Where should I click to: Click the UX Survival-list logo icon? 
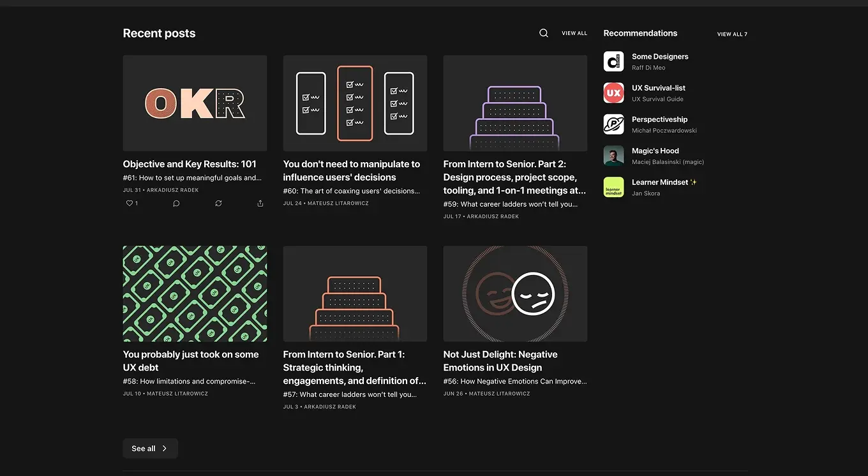(613, 93)
